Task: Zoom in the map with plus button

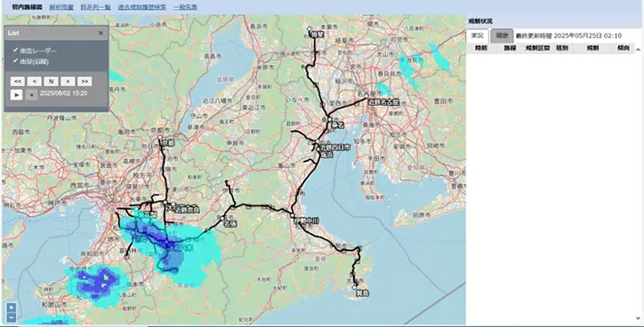Action: pos(11,307)
